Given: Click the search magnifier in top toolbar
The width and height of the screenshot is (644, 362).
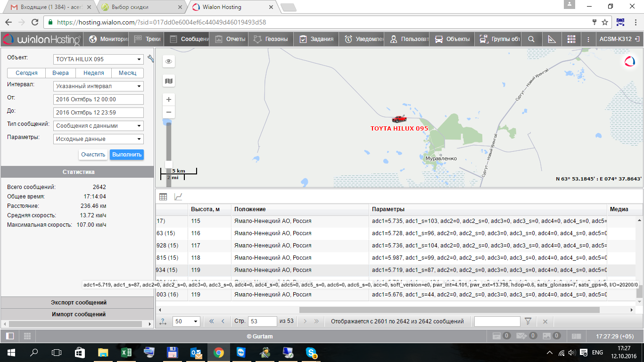Looking at the screenshot, I should click(x=531, y=39).
